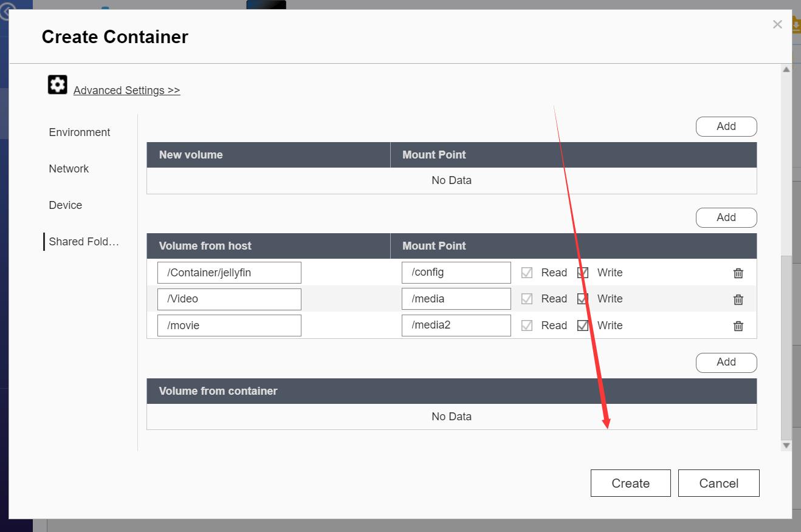Collapse the Advanced Settings section

coord(126,90)
